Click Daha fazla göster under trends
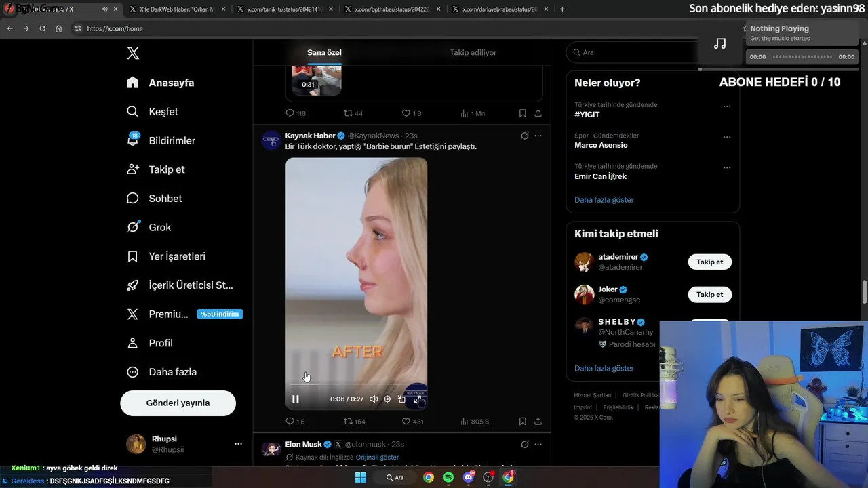Screen dimensions: 868x488 tap(604, 200)
